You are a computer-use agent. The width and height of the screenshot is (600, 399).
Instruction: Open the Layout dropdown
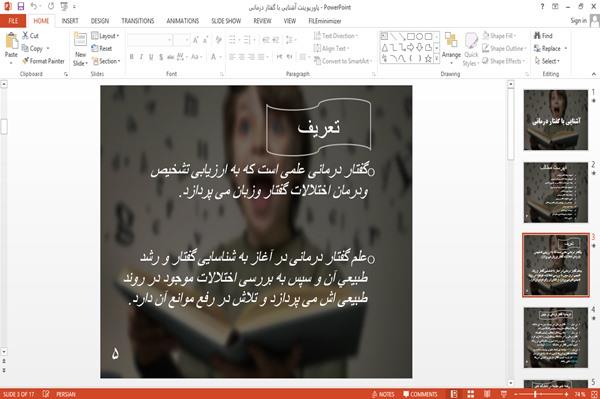[x=105, y=36]
